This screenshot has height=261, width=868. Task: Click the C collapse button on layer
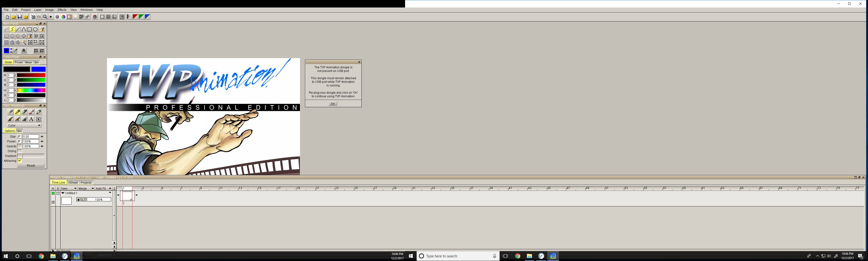[53, 202]
